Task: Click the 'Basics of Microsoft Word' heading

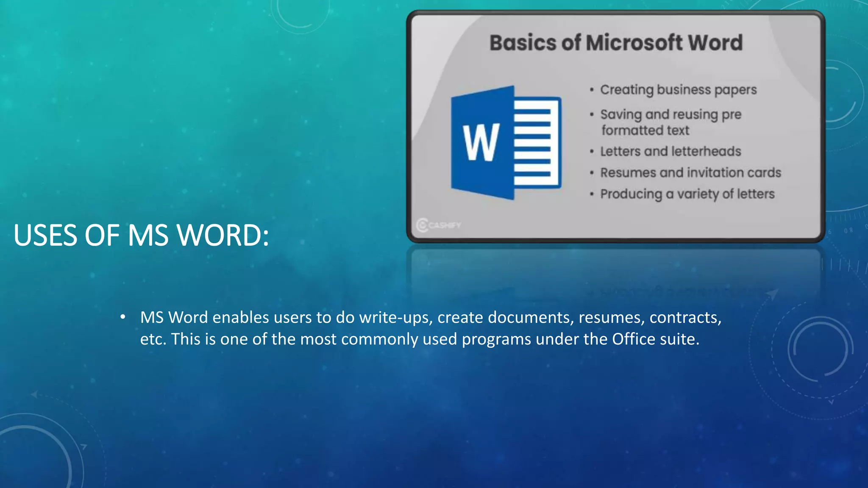Action: coord(616,43)
